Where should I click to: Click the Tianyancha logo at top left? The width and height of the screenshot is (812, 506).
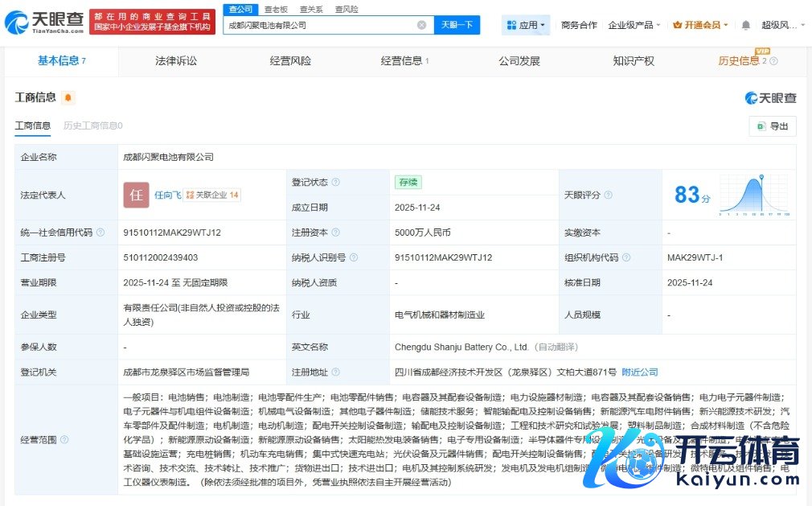click(x=43, y=23)
